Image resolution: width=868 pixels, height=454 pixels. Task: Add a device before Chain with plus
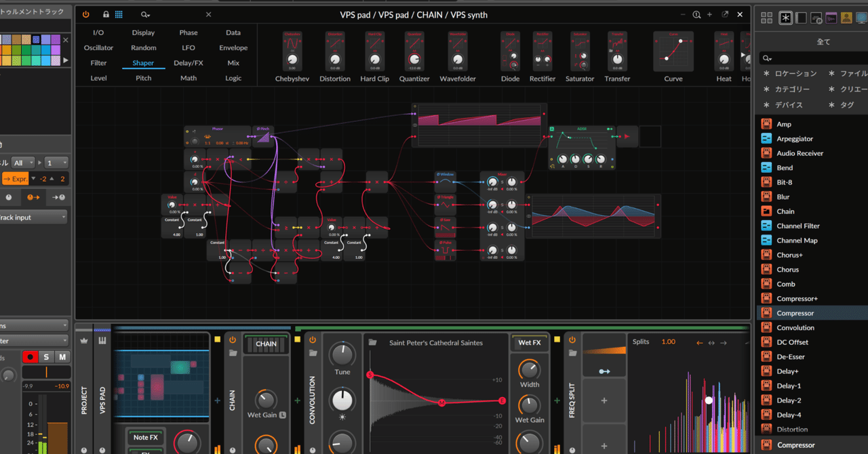click(x=218, y=400)
